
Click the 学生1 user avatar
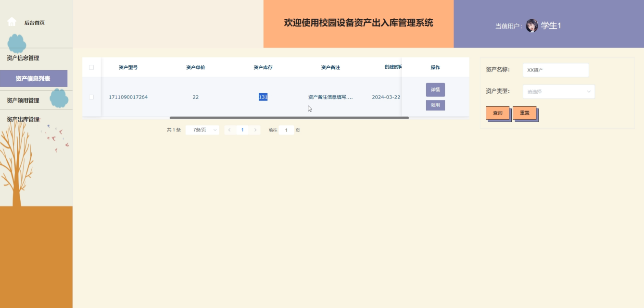tap(532, 25)
